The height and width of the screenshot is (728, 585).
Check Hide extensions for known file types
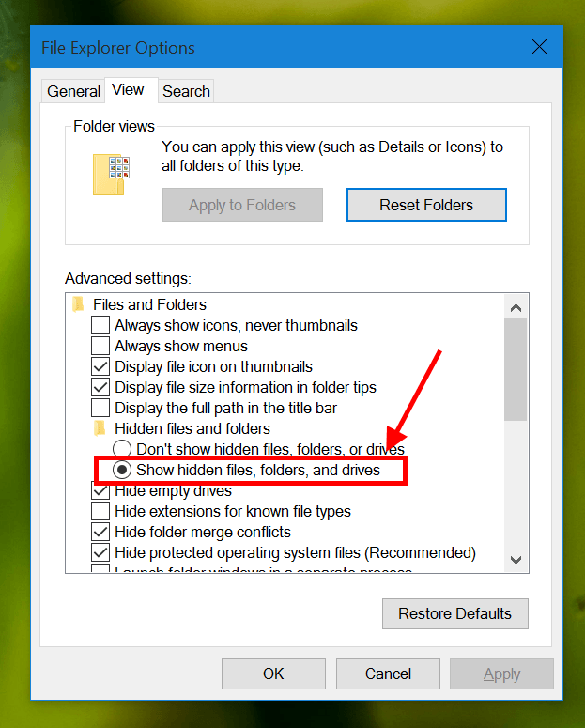pyautogui.click(x=100, y=511)
